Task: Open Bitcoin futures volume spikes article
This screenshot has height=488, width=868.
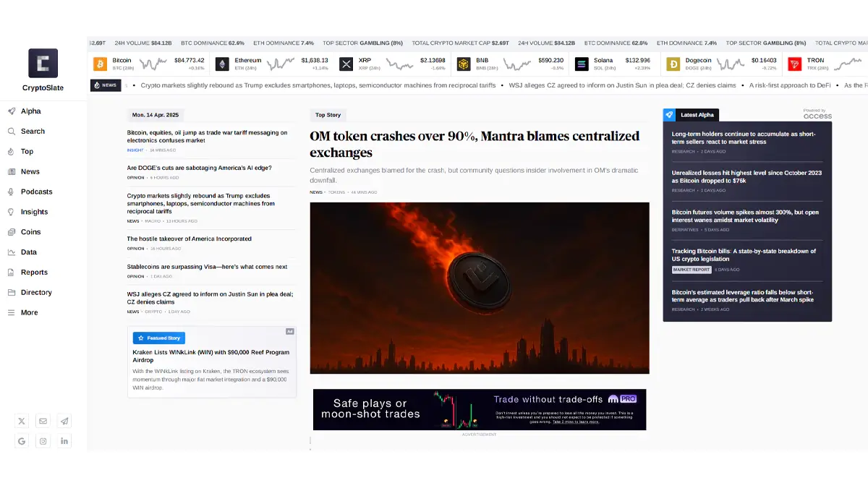Action: click(x=745, y=216)
